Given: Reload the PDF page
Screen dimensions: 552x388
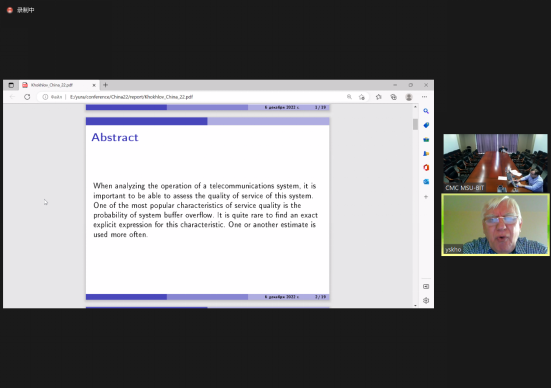Looking at the screenshot, I should point(27,97).
